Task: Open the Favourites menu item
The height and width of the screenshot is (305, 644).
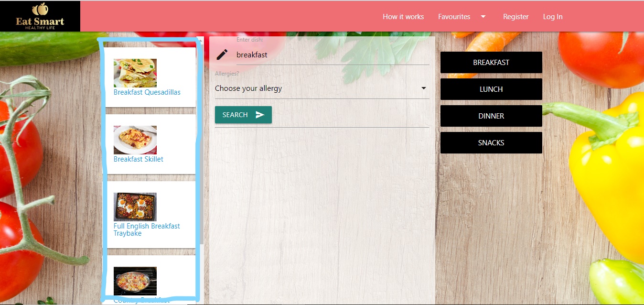Action: coord(454,17)
